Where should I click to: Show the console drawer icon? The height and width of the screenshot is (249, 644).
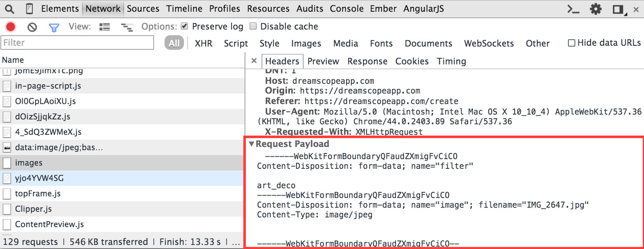coord(573,9)
